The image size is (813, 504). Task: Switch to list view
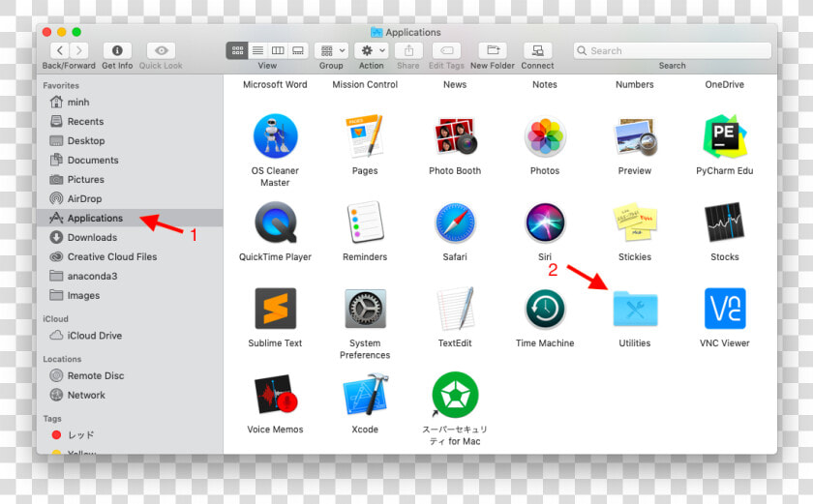pos(257,50)
